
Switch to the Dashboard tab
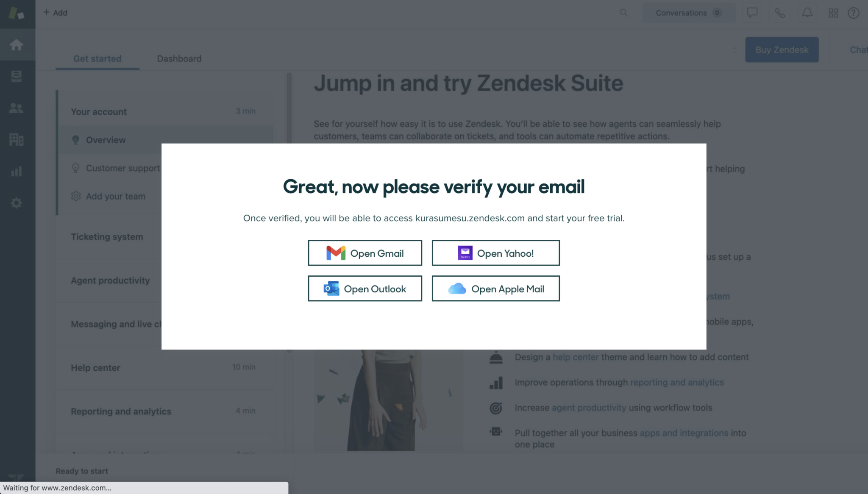point(179,58)
